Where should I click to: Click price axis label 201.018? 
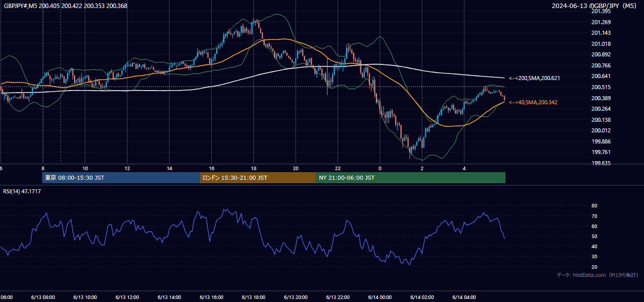coord(601,44)
